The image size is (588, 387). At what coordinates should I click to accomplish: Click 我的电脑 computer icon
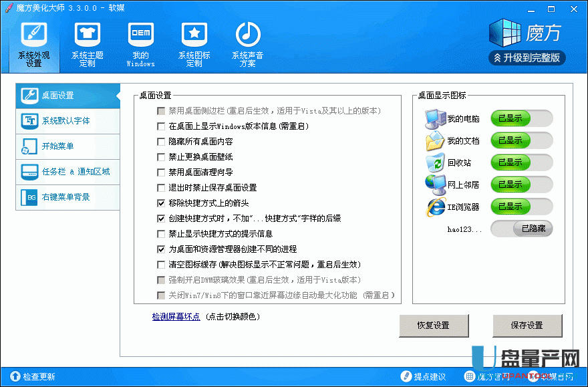(435, 119)
